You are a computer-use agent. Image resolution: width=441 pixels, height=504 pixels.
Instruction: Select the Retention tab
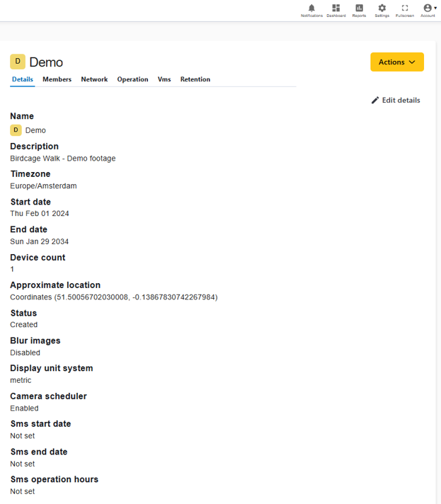195,79
